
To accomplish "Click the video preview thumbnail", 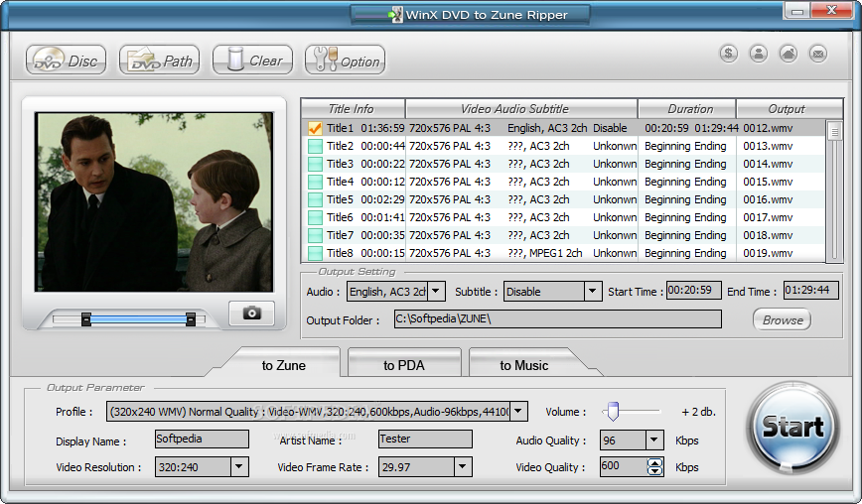I will tap(154, 202).
